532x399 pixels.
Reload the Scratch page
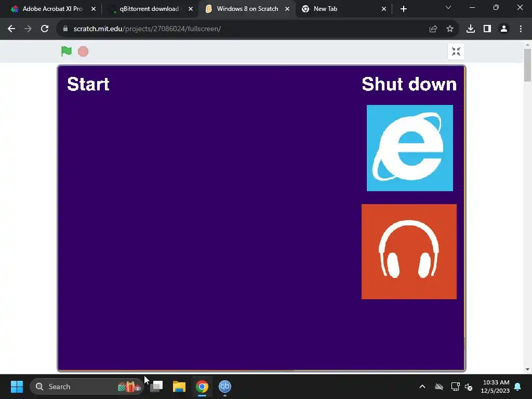[x=45, y=29]
